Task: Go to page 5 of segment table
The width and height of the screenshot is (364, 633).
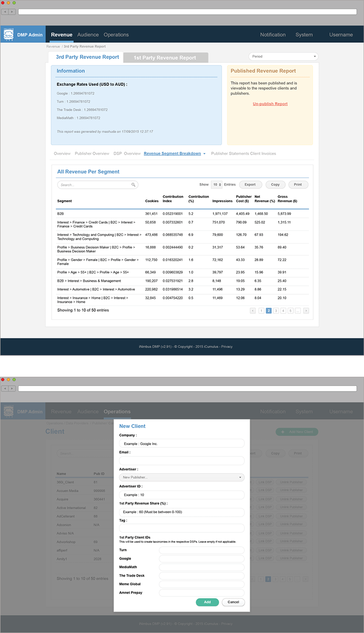Action: tap(290, 311)
